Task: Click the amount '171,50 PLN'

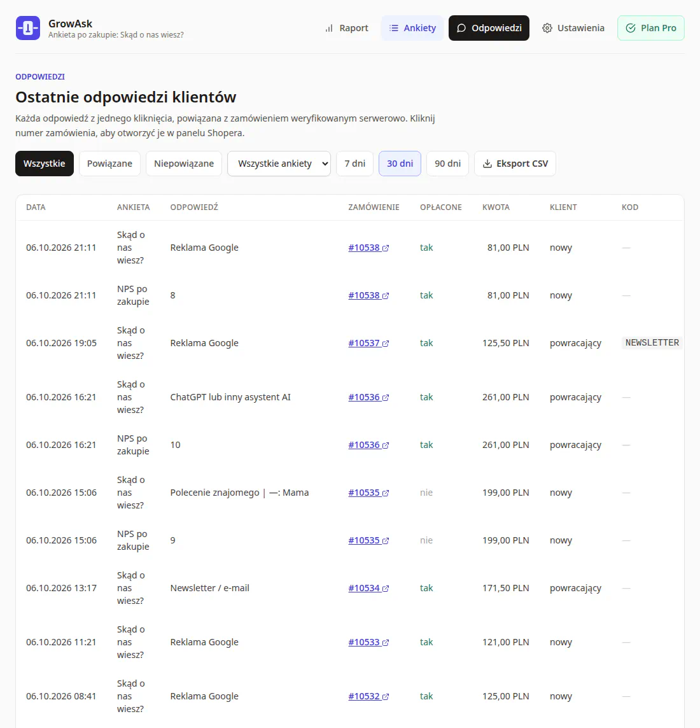Action: click(x=505, y=588)
